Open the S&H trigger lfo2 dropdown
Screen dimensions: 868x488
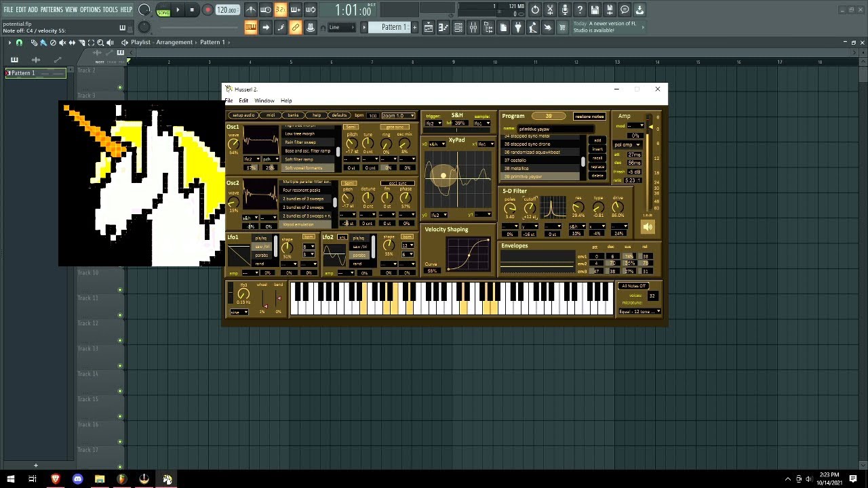[x=433, y=124]
